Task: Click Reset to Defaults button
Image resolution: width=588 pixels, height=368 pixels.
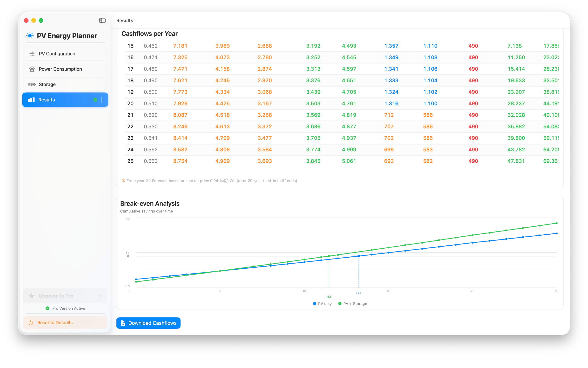Action: 65,322
